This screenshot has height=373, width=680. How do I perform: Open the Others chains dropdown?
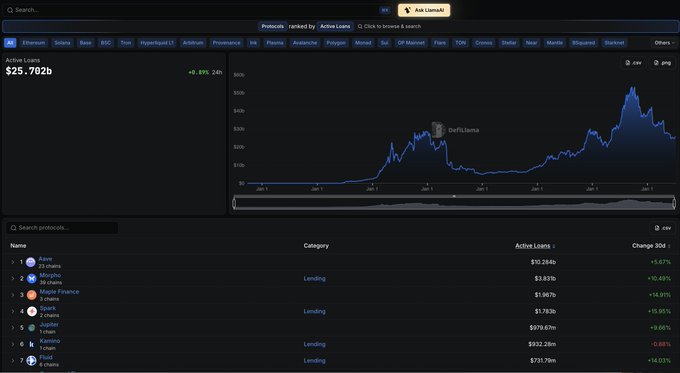pos(664,43)
